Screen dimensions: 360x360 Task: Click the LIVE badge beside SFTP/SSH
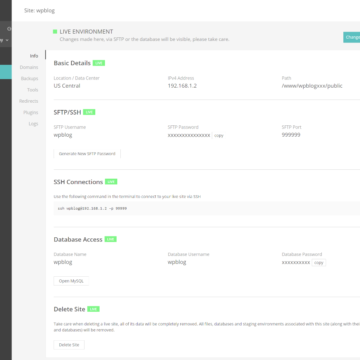pyautogui.click(x=89, y=112)
